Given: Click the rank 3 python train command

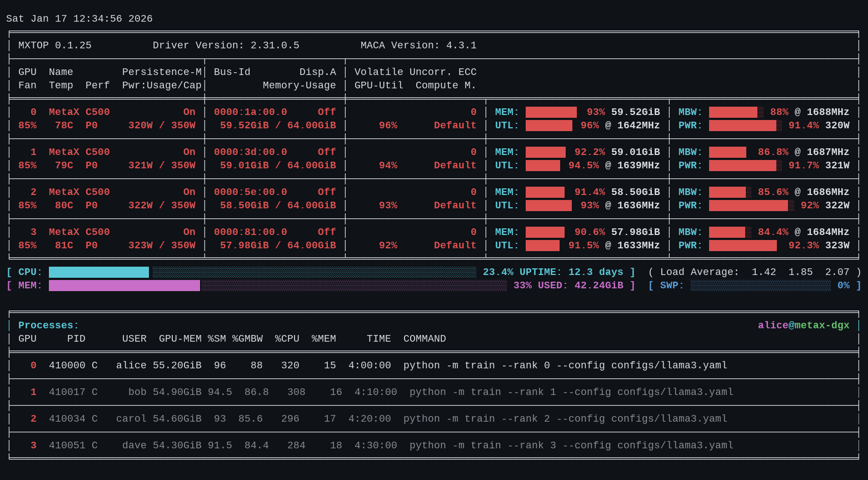Looking at the screenshot, I should click(571, 446).
